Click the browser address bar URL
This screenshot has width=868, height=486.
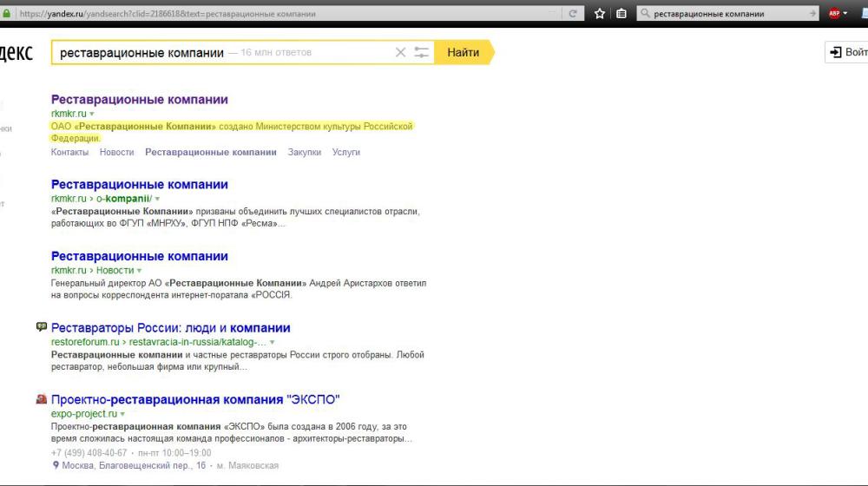[x=288, y=13]
